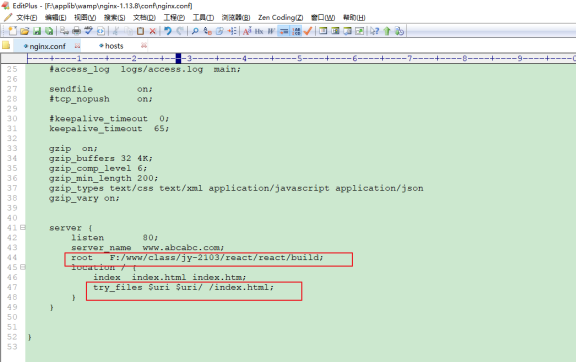This screenshot has width=576, height=362.
Task: Click the red X Delete icon
Action: click(x=152, y=31)
